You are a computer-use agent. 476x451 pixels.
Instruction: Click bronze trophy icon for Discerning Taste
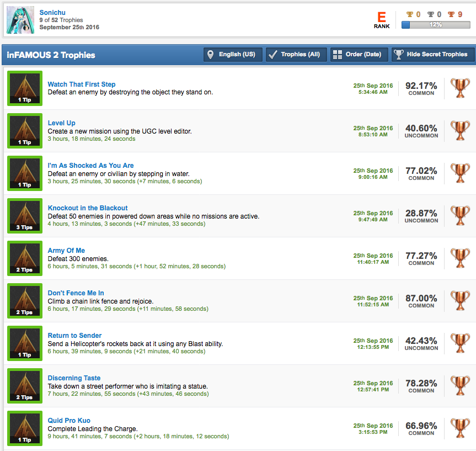pos(460,386)
